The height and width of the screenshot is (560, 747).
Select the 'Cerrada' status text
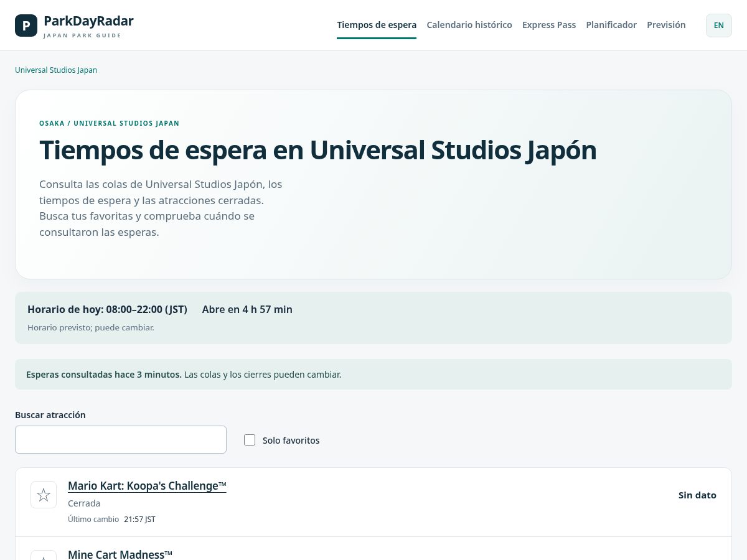(84, 503)
